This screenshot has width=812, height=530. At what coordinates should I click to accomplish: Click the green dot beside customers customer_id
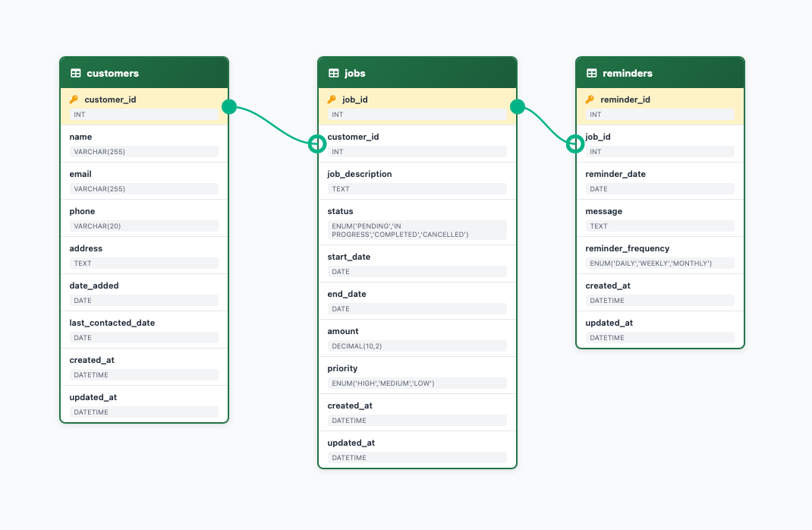(x=228, y=107)
